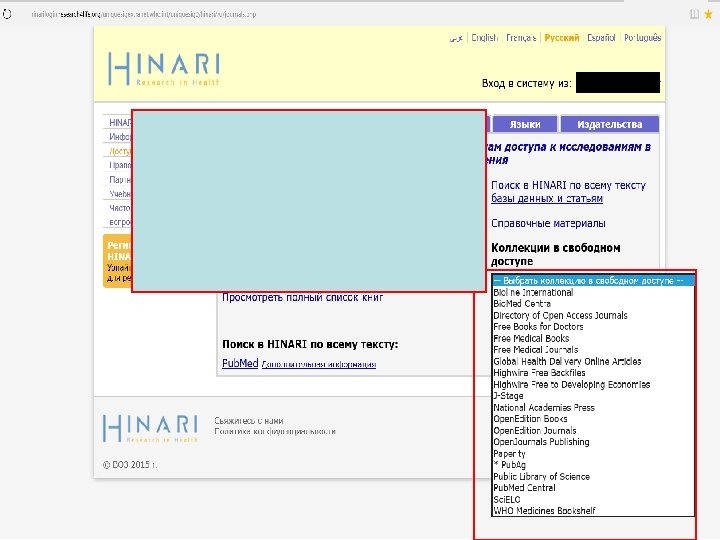Screen dimensions: 720x540
Task: Select Paperity in the list
Action: (593, 454)
